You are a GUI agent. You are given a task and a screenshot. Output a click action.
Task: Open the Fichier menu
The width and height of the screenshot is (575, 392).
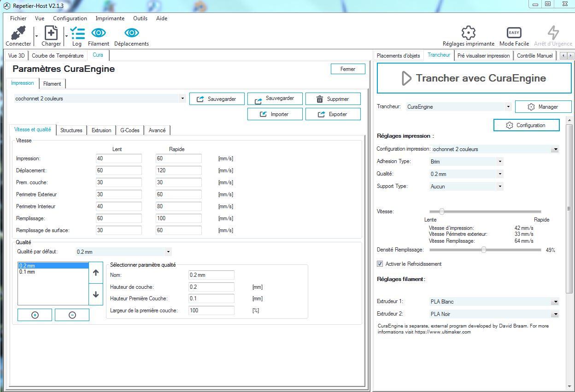pos(18,18)
